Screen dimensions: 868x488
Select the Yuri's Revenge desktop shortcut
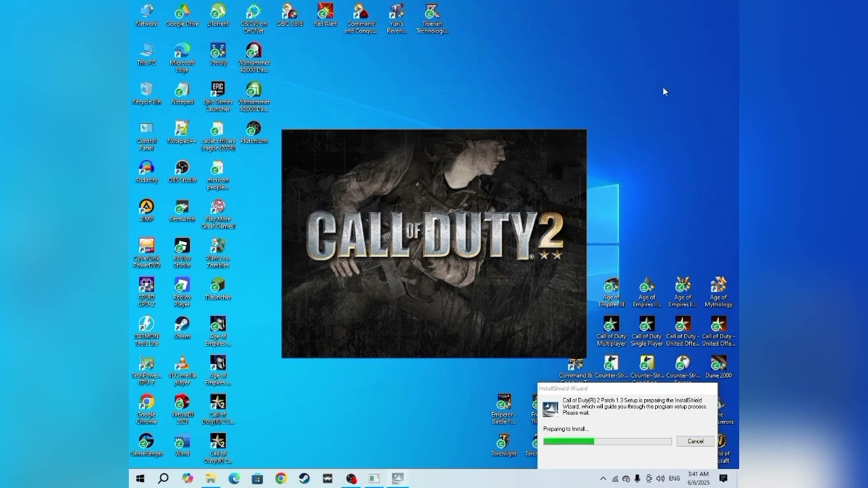pos(397,19)
